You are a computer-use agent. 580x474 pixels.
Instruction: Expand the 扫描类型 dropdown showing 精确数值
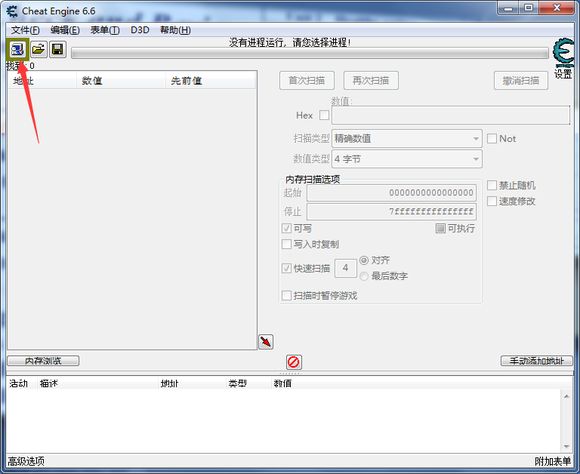407,139
